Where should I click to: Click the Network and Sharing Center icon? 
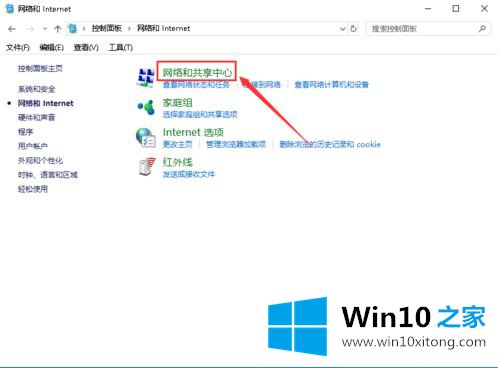(145, 77)
